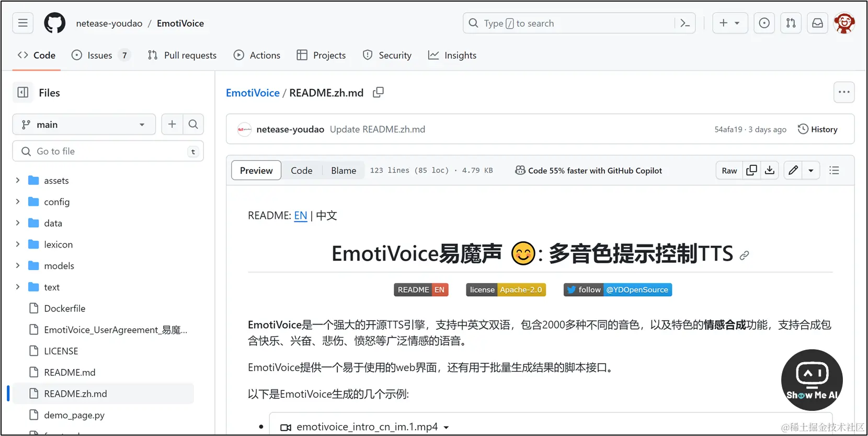Screen dimensions: 868x436
Task: Open the Projects tab
Action: [x=321, y=55]
